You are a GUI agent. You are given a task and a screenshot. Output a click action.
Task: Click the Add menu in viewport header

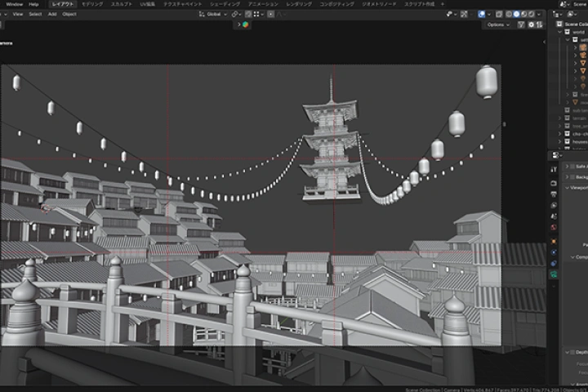[52, 14]
